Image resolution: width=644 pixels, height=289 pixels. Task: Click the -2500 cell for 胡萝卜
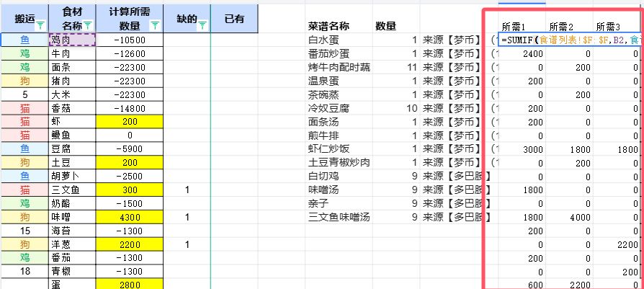[130, 176]
